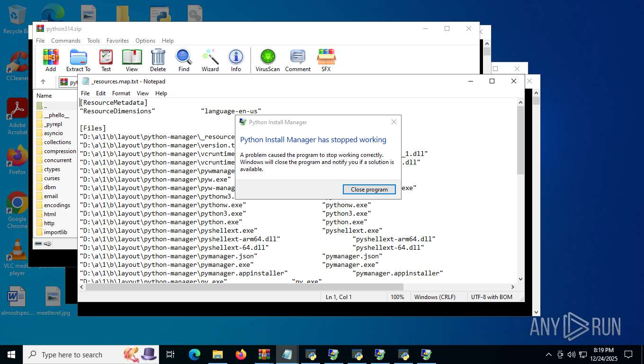This screenshot has height=364, width=644.
Task: Click the Find magnifier icon in WinRAR
Action: click(x=184, y=60)
